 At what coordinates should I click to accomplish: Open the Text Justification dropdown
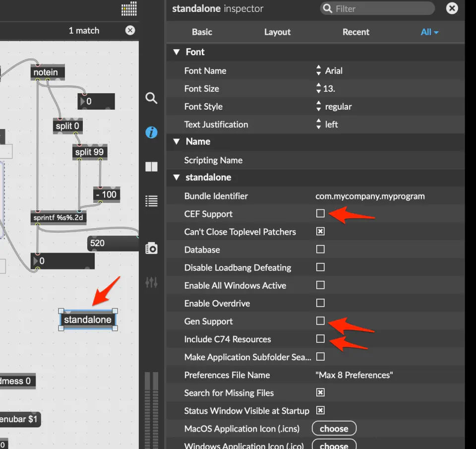pyautogui.click(x=319, y=125)
